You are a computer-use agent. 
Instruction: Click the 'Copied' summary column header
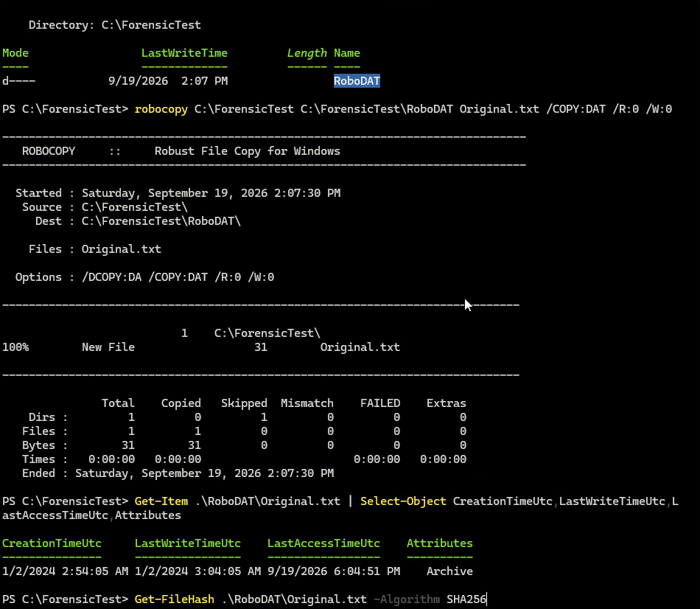point(181,403)
